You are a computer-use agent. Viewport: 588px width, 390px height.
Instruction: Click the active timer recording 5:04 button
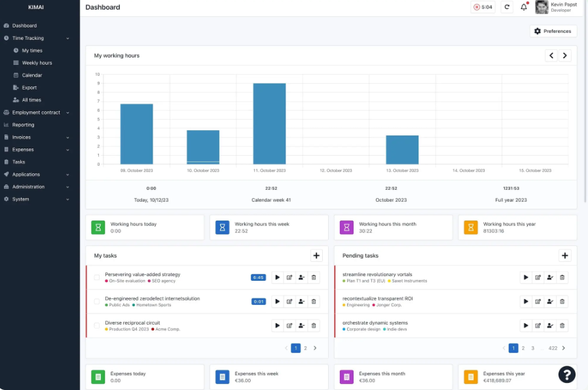tap(483, 7)
